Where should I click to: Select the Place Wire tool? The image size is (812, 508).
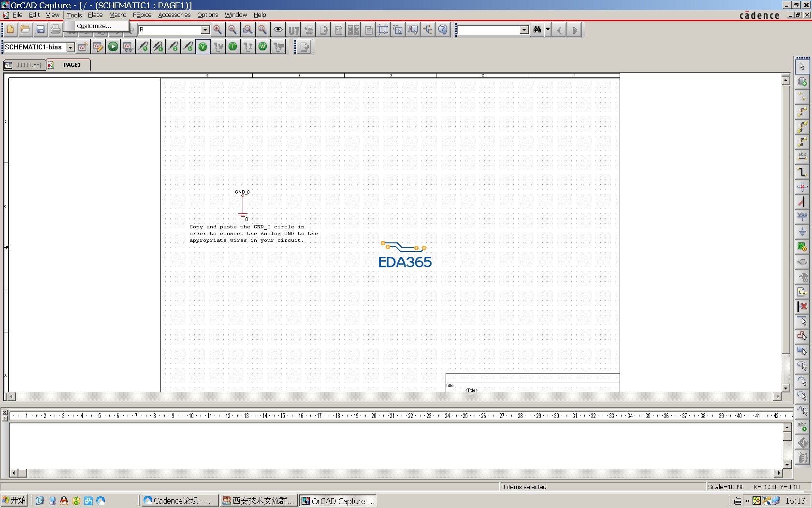(x=802, y=97)
